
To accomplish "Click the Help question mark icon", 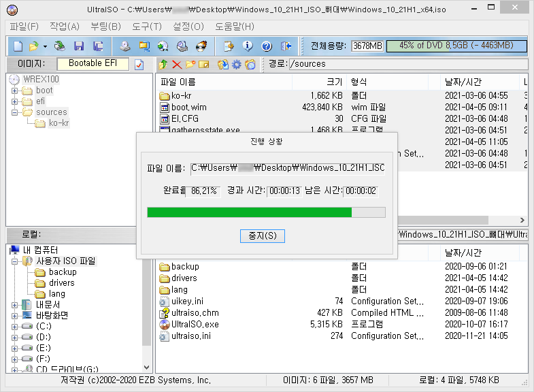I will pyautogui.click(x=267, y=46).
